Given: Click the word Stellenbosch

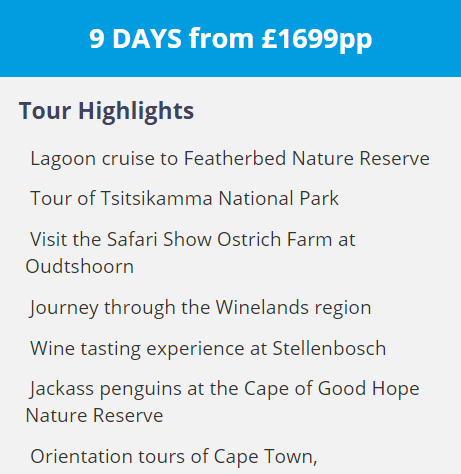Looking at the screenshot, I should tap(329, 348).
